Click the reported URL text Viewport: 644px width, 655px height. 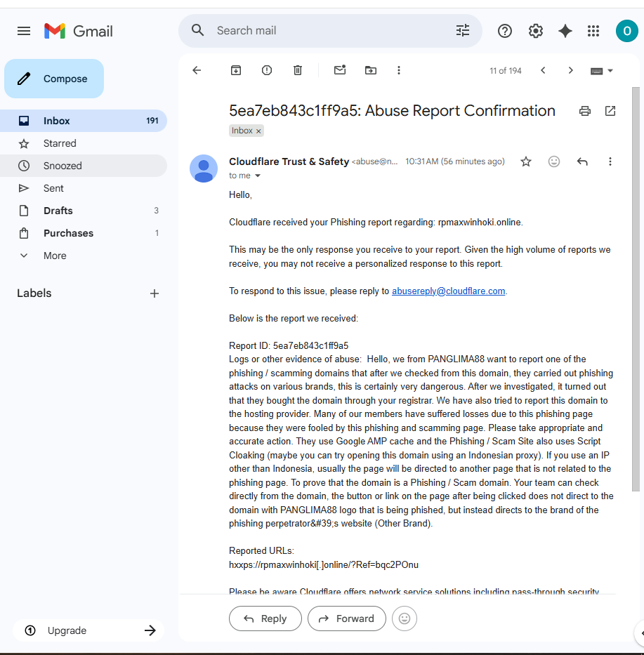coord(324,564)
